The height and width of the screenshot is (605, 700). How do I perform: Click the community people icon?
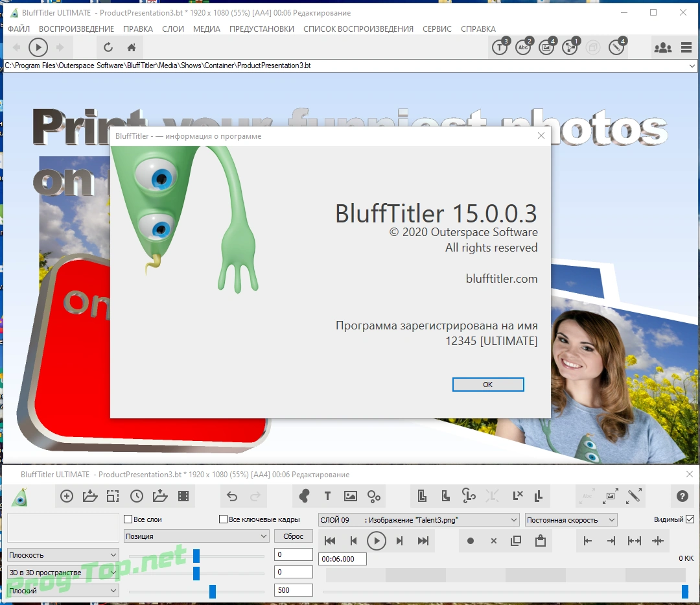click(x=663, y=47)
